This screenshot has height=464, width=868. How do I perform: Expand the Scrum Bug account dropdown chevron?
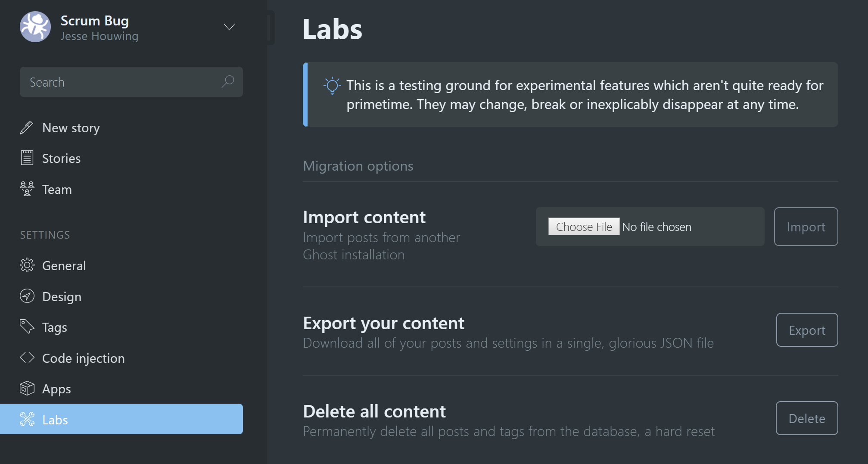[x=229, y=27]
